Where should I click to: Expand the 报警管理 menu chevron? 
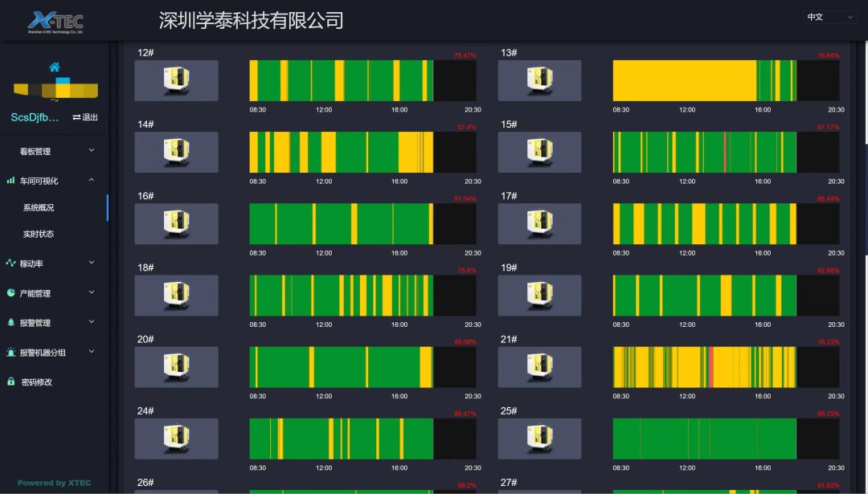[92, 321]
